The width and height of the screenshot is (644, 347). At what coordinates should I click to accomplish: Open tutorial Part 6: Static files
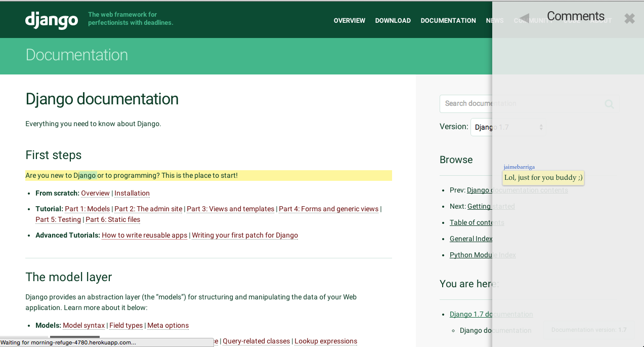point(113,219)
